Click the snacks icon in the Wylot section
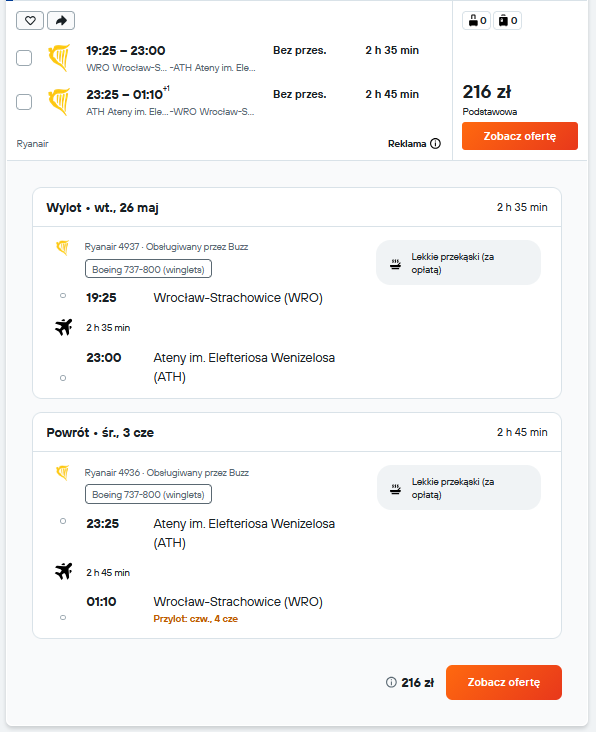Image resolution: width=597 pixels, height=732 pixels. coord(395,264)
